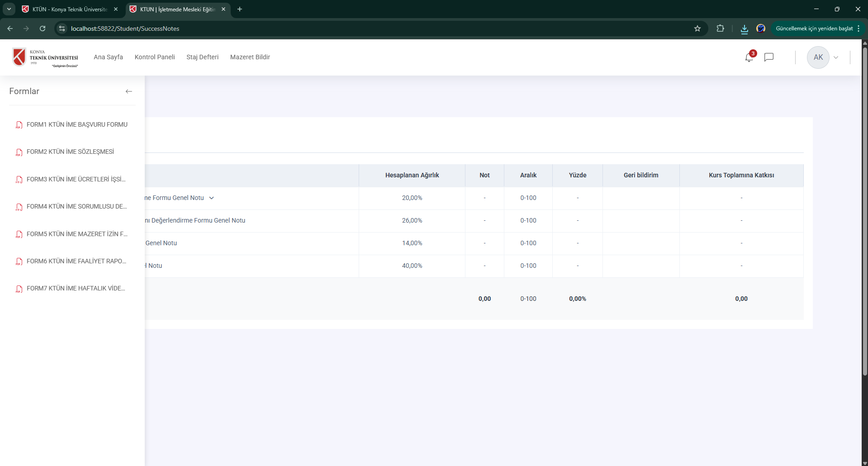Viewport: 868px width, 466px height.
Task: Open the chat messages icon
Action: coord(768,57)
